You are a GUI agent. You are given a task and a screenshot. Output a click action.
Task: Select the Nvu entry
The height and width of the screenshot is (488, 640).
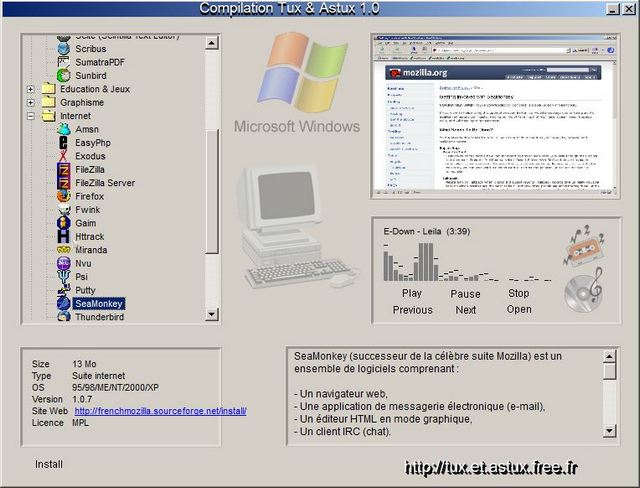pyautogui.click(x=83, y=263)
